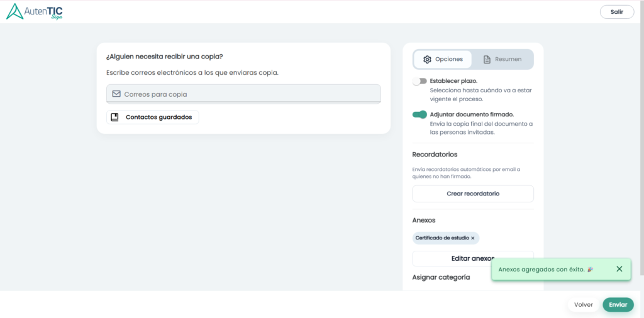Open Contactos guardados

click(x=153, y=118)
